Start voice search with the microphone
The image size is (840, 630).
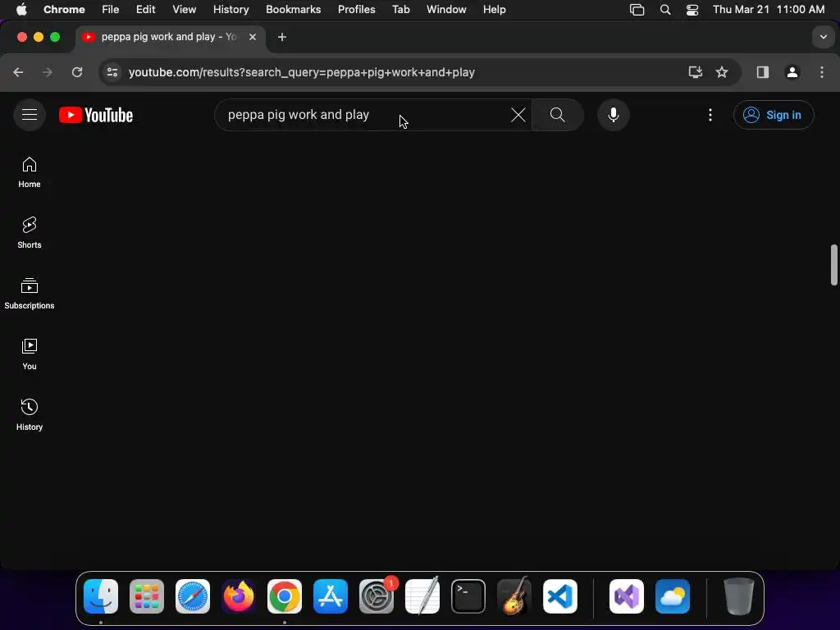(614, 115)
